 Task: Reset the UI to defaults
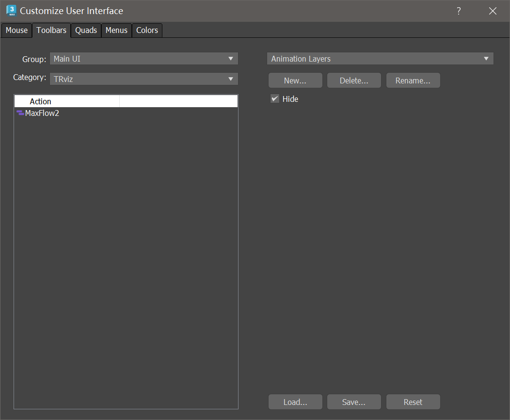tap(413, 402)
